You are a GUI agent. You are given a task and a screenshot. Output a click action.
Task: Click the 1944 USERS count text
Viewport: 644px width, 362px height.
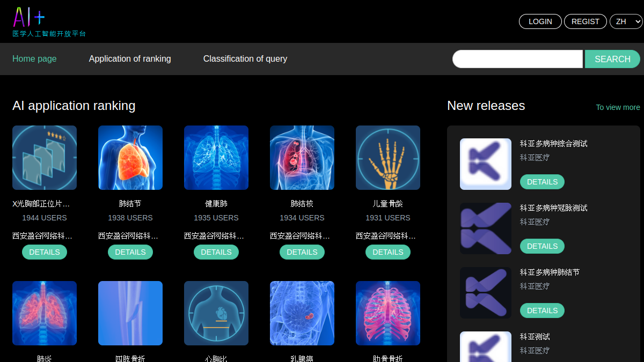[x=45, y=218]
